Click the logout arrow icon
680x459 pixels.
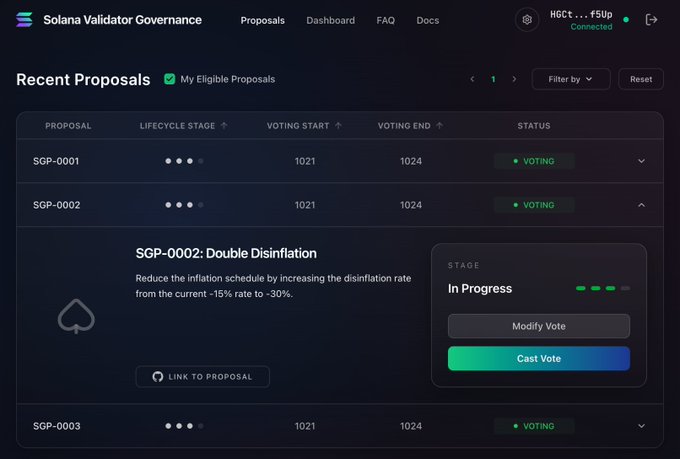pos(651,20)
